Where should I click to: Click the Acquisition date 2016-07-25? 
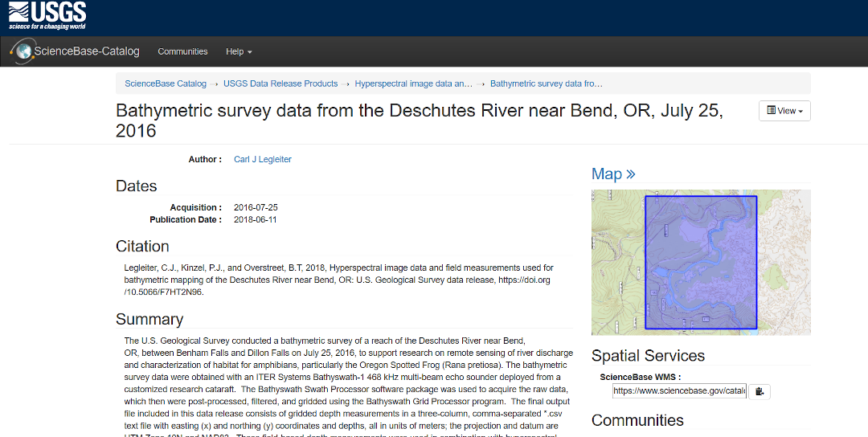coord(256,207)
